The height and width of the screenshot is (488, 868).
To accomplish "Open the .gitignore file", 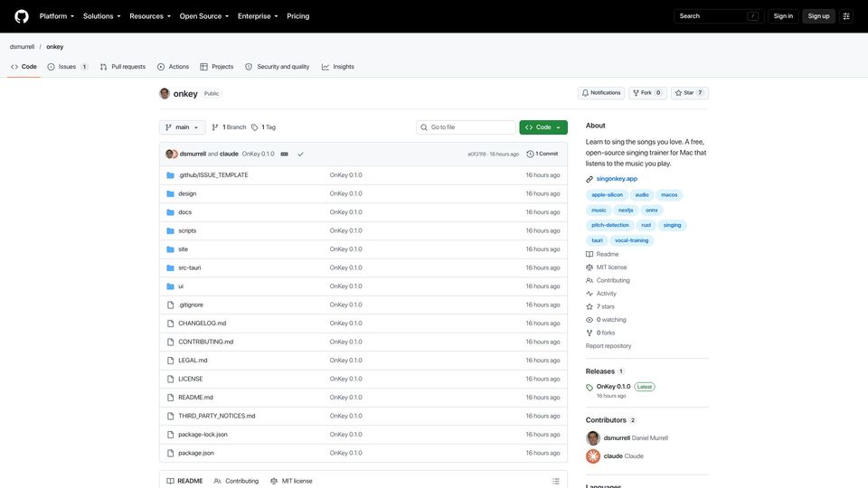I will 191,305.
